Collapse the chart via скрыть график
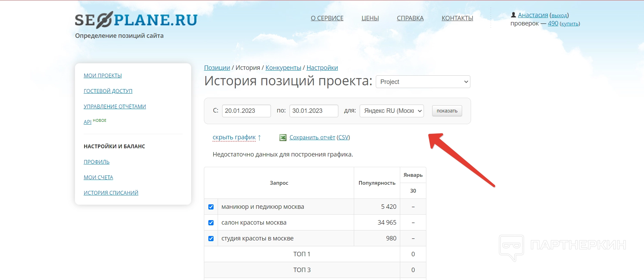Screen dimensions: 644x280 click(234, 137)
